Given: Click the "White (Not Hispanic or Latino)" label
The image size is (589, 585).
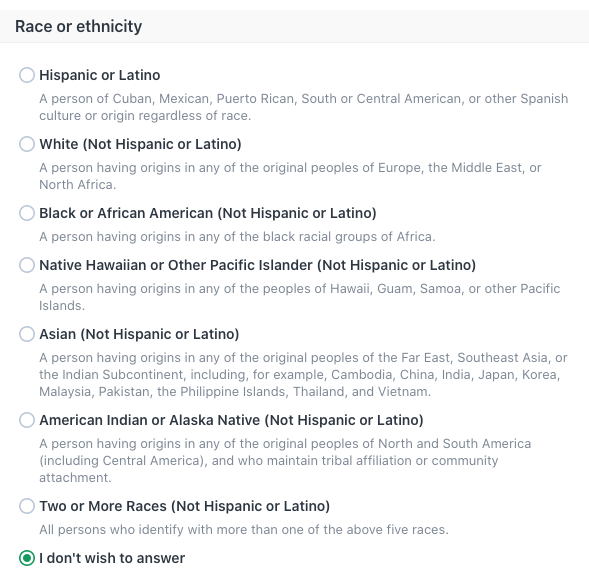Looking at the screenshot, I should tap(140, 144).
